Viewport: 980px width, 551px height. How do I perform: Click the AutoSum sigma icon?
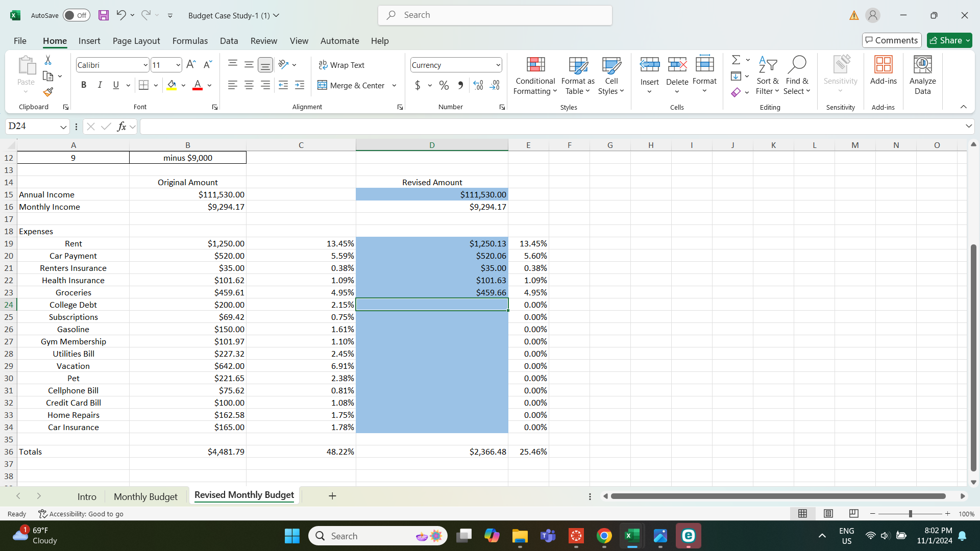(x=736, y=60)
